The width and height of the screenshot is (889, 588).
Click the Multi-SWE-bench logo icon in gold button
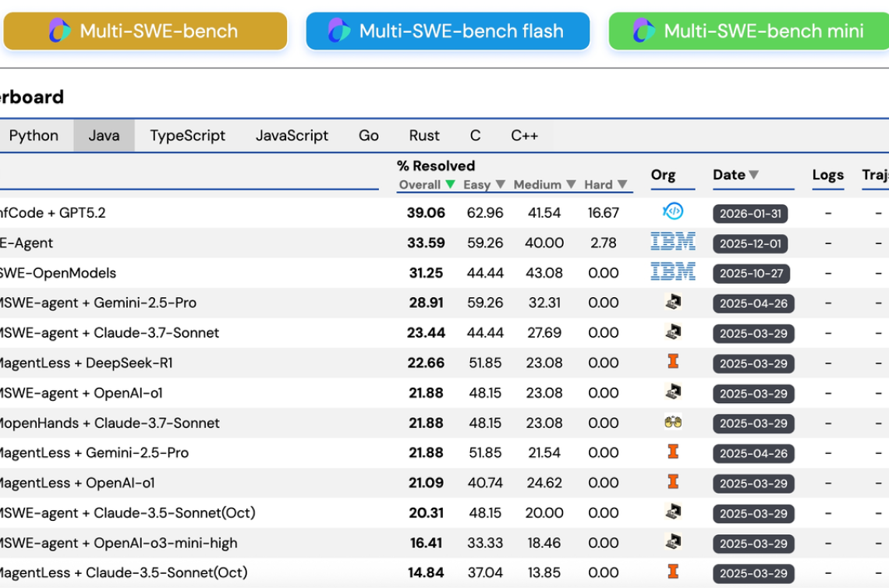click(x=59, y=30)
